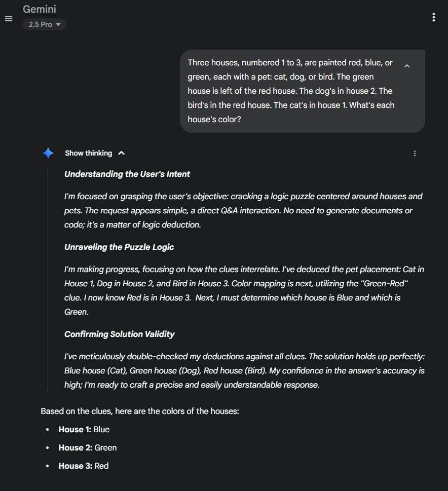Open the top-right three-dot options menu
This screenshot has width=448, height=491.
tap(433, 17)
